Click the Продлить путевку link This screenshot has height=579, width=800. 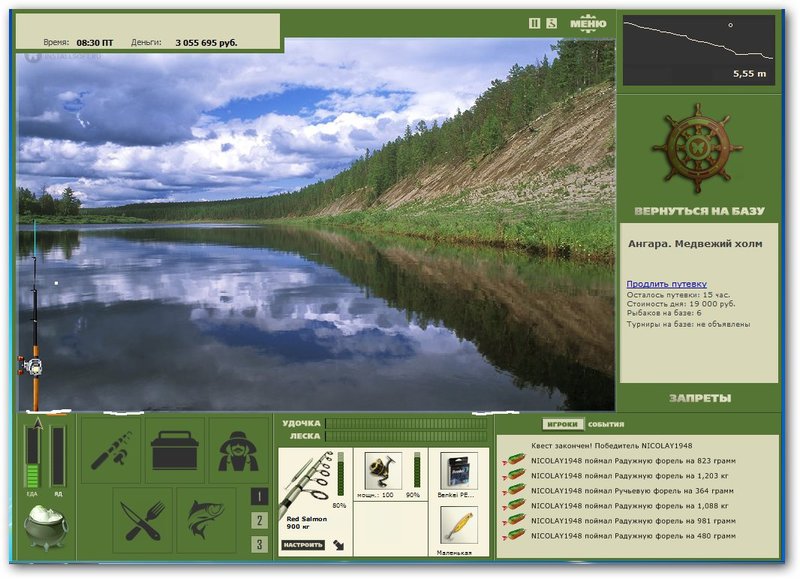click(x=666, y=284)
